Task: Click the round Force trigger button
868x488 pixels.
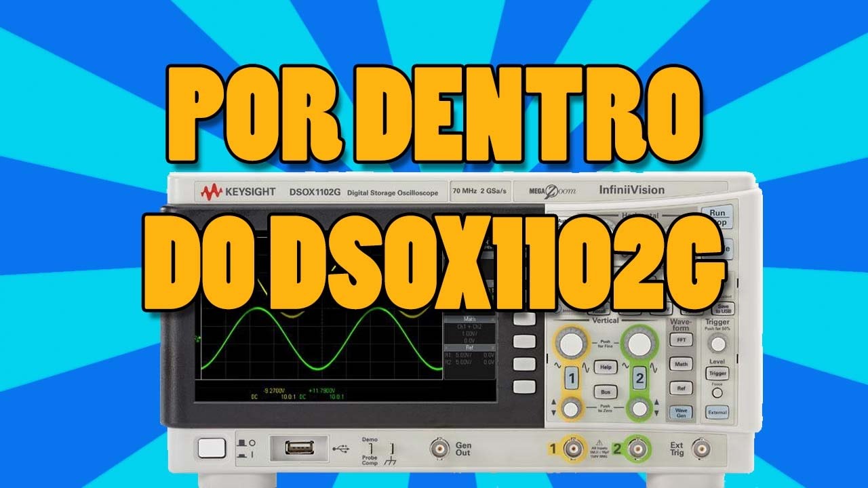Action: (717, 392)
